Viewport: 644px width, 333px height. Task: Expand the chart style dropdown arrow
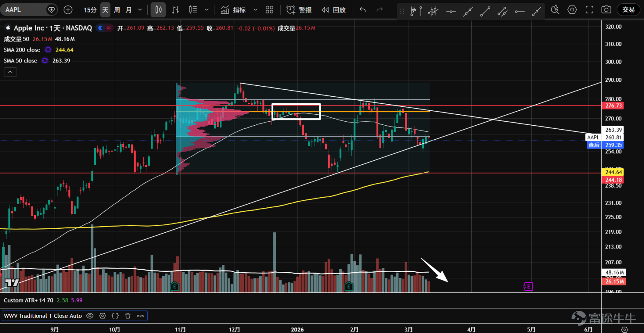pyautogui.click(x=206, y=10)
